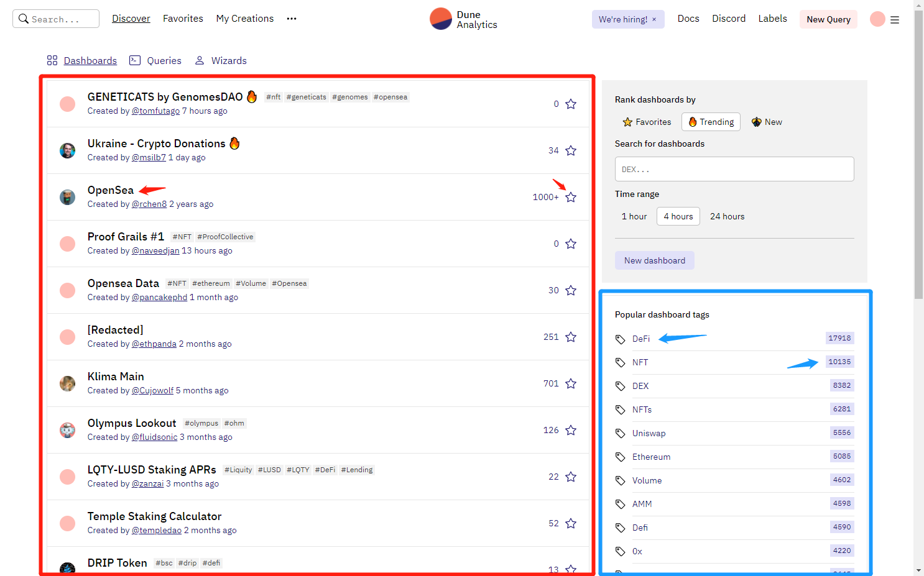Image resolution: width=924 pixels, height=576 pixels.
Task: Open the Discord link
Action: click(729, 19)
